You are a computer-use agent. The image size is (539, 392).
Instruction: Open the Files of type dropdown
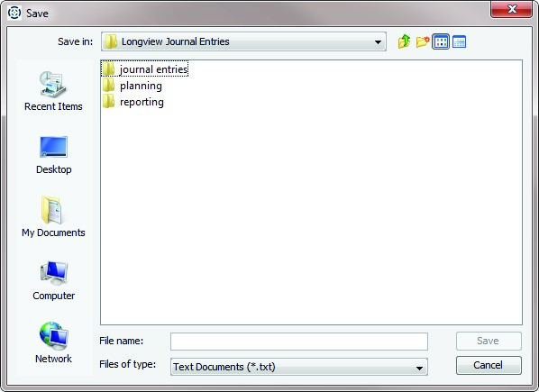coord(419,368)
